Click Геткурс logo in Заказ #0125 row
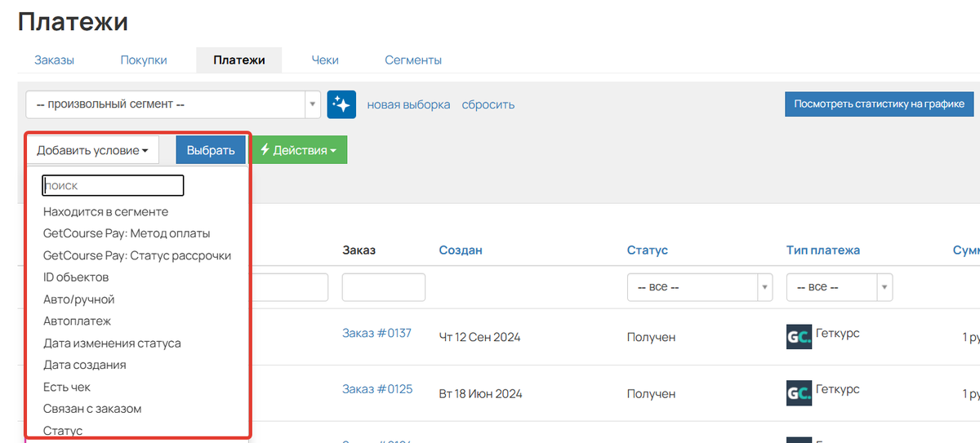The image size is (980, 443). (x=799, y=392)
